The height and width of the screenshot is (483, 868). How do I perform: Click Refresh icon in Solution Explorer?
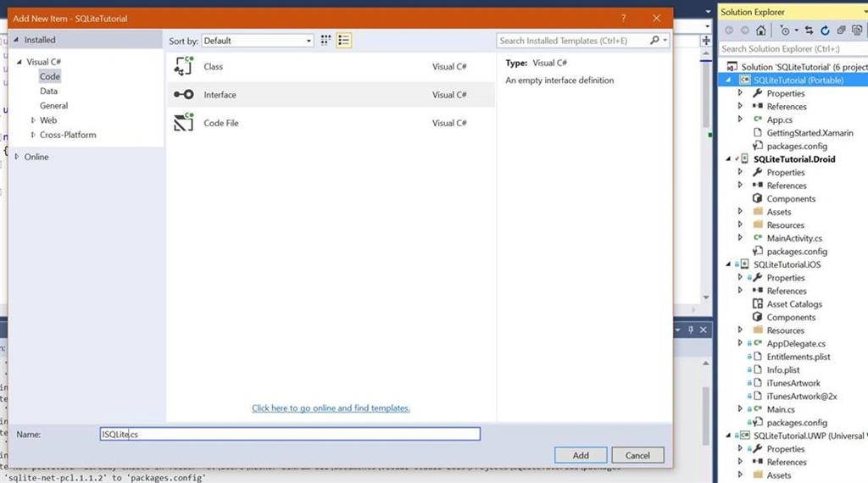(x=825, y=31)
